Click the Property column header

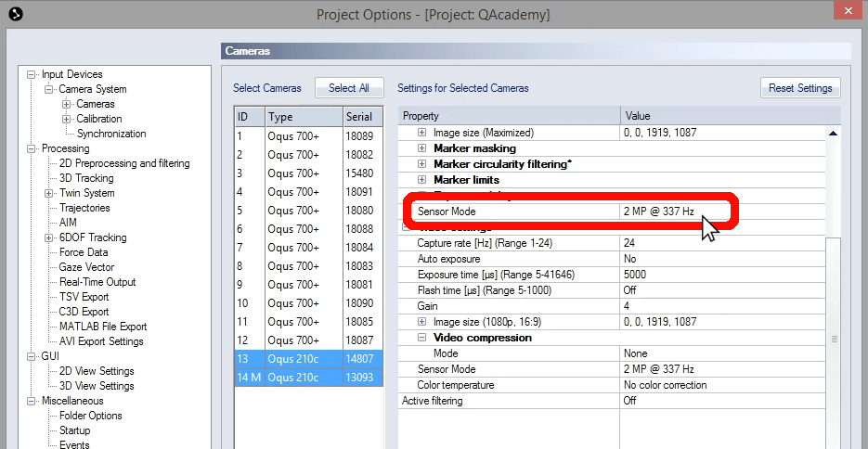pos(510,116)
